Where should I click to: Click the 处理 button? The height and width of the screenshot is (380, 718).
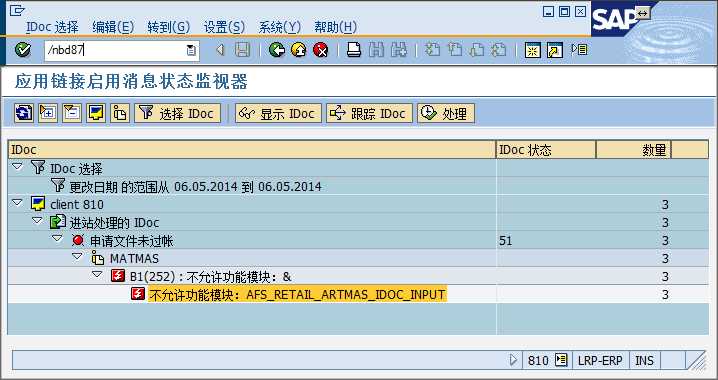tap(446, 113)
